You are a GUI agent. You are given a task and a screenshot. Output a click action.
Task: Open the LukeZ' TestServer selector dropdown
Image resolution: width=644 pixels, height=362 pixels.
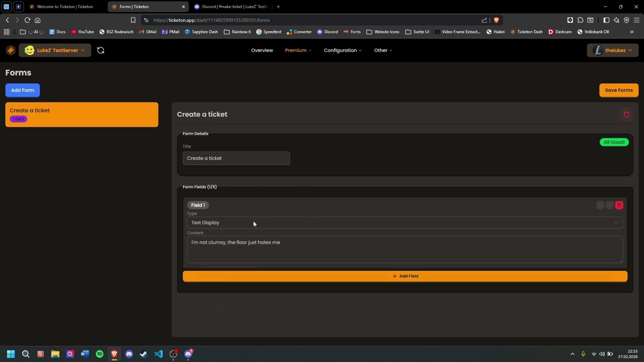pyautogui.click(x=55, y=50)
